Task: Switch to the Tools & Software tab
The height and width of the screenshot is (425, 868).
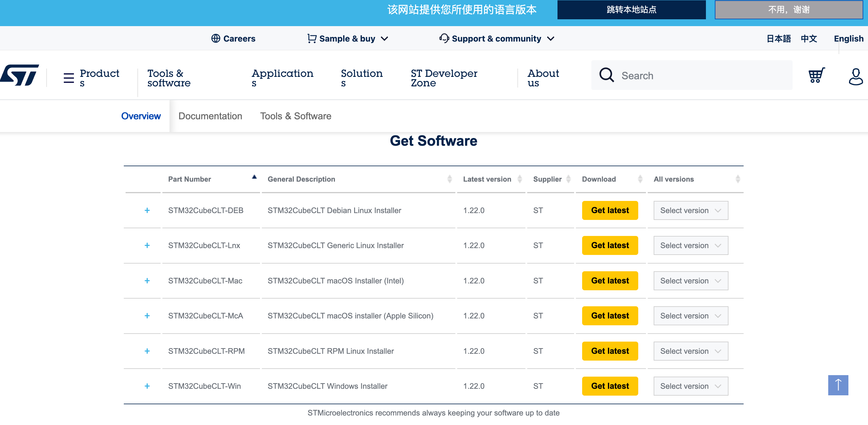Action: [295, 116]
